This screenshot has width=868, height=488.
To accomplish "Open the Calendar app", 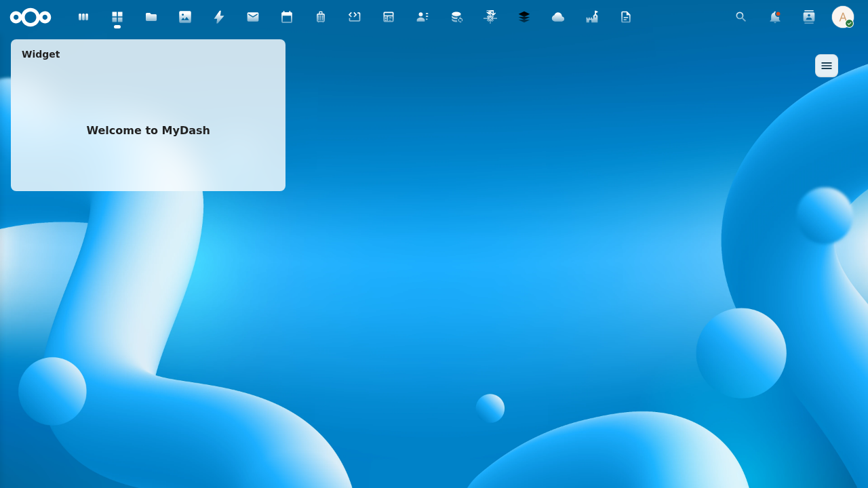I will click(x=287, y=17).
